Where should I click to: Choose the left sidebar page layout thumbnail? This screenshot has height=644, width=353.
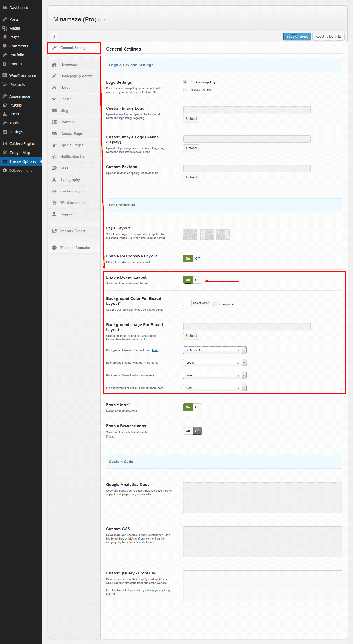pyautogui.click(x=207, y=235)
